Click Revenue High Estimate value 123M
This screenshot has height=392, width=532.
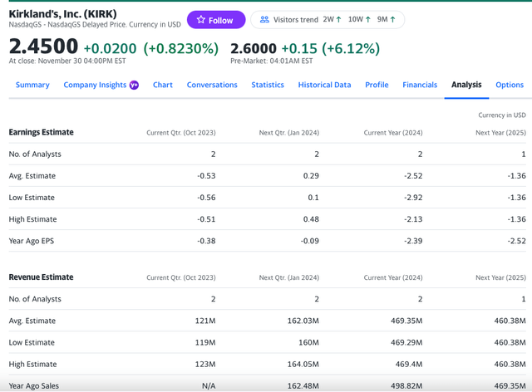click(x=205, y=364)
